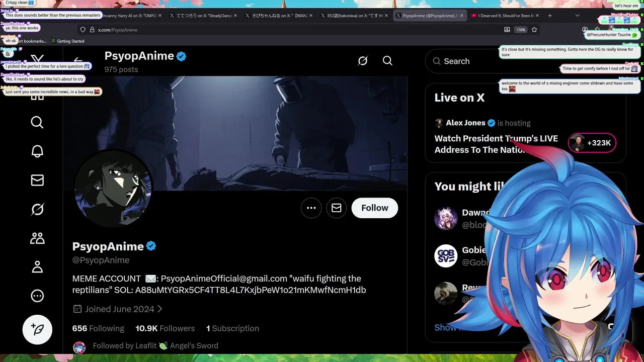This screenshot has width=644, height=362.
Task: Click the 975 posts count text
Action: tap(121, 69)
